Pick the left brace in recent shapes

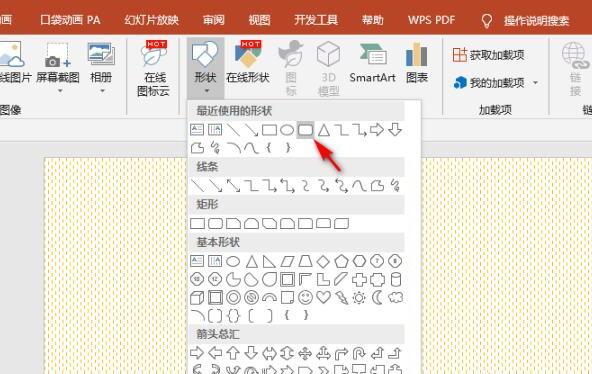click(x=269, y=148)
